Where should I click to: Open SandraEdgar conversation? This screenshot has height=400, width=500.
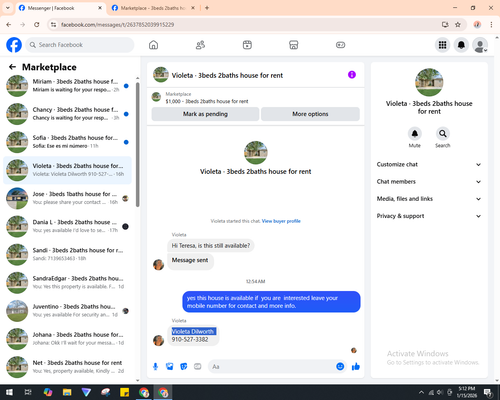(68, 283)
